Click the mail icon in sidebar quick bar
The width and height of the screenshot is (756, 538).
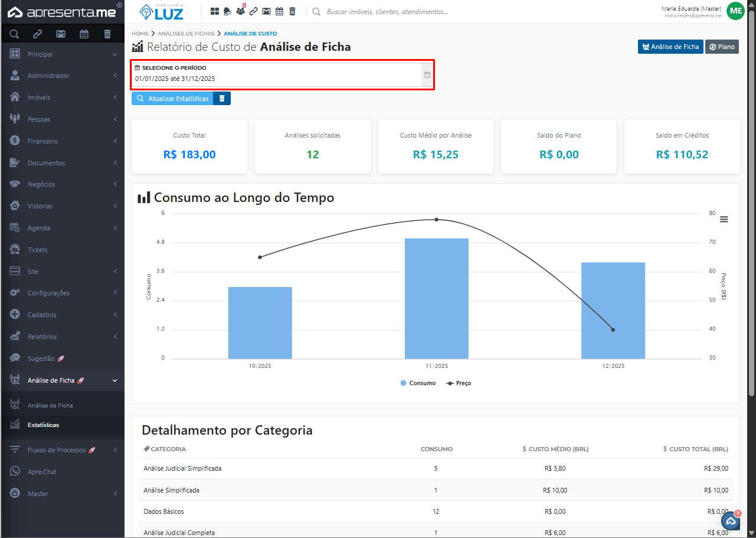click(60, 34)
